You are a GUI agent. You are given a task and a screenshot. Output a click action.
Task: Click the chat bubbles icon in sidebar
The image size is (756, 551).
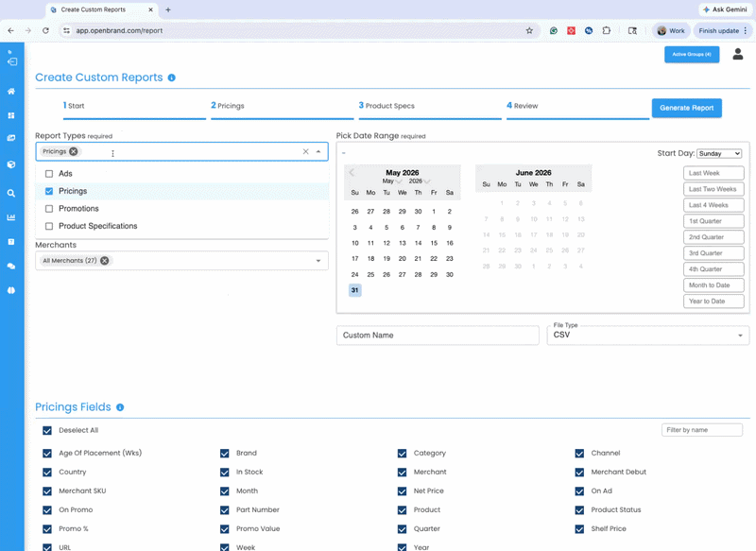click(x=11, y=267)
